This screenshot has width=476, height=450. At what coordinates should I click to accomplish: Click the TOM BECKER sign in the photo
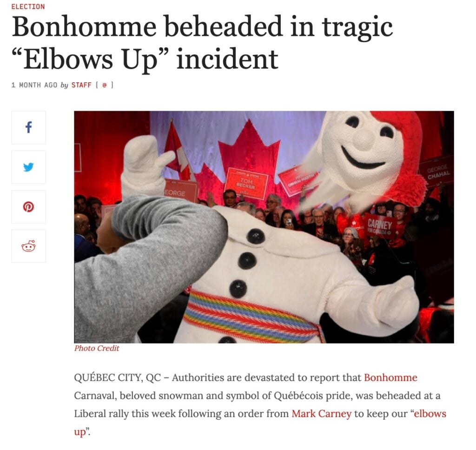246,183
